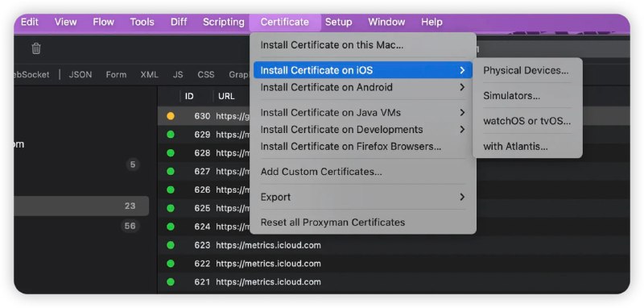This screenshot has height=308, width=644.
Task: Open the Help menu
Action: (x=431, y=23)
